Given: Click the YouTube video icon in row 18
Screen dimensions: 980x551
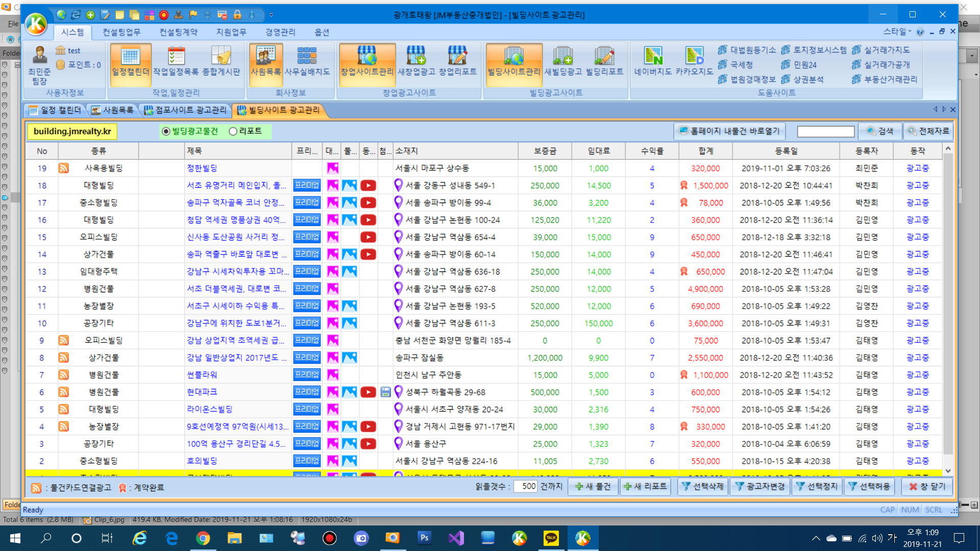Looking at the screenshot, I should 368,186.
